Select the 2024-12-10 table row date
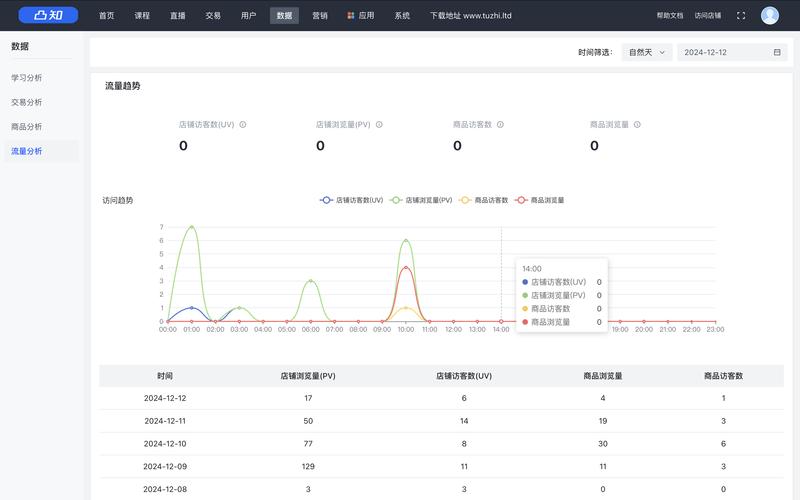 [x=165, y=444]
